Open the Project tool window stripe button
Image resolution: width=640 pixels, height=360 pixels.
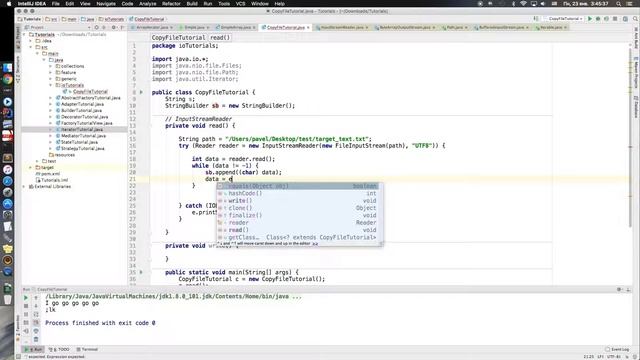coord(18,38)
